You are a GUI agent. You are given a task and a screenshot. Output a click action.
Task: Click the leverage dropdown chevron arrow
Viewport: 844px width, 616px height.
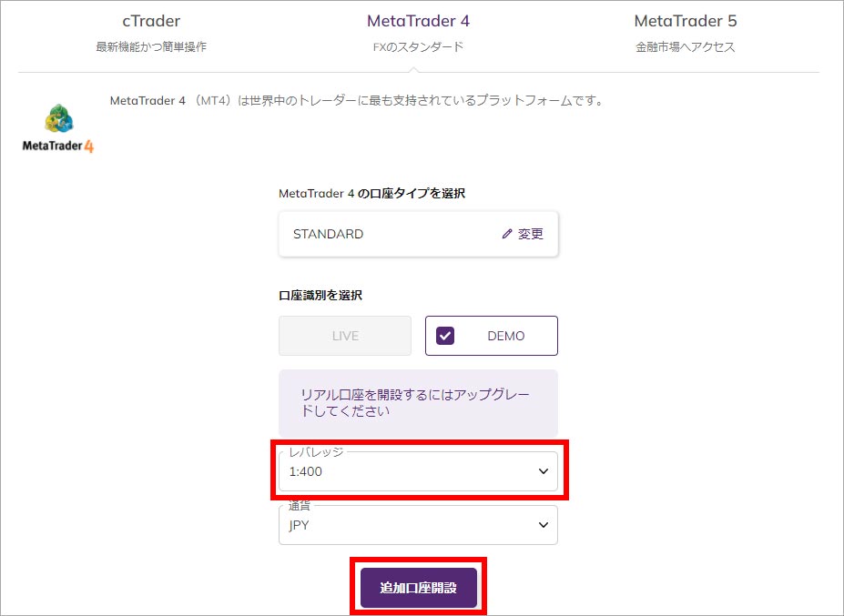coord(544,471)
